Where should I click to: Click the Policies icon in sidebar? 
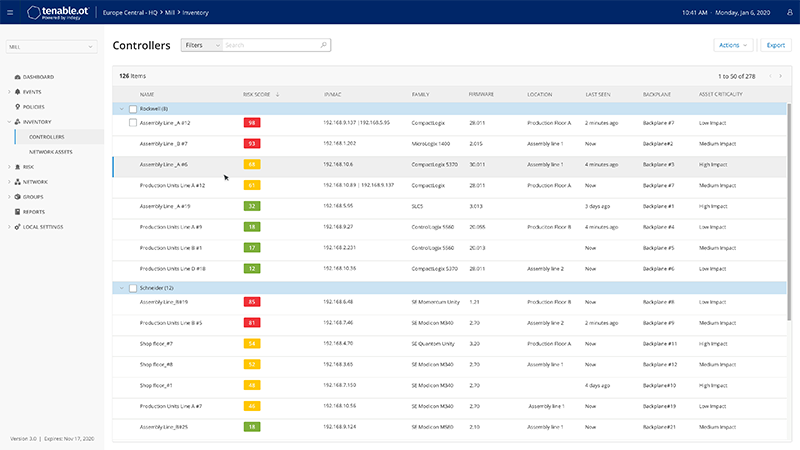coord(17,107)
